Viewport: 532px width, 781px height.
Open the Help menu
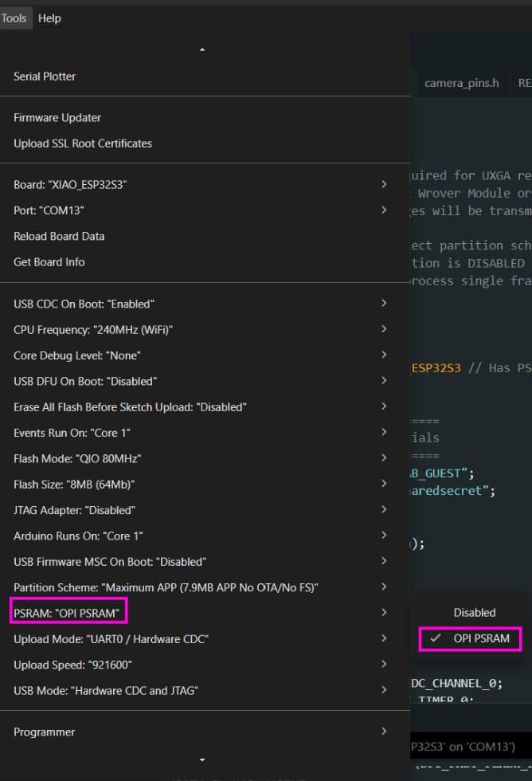pyautogui.click(x=49, y=18)
